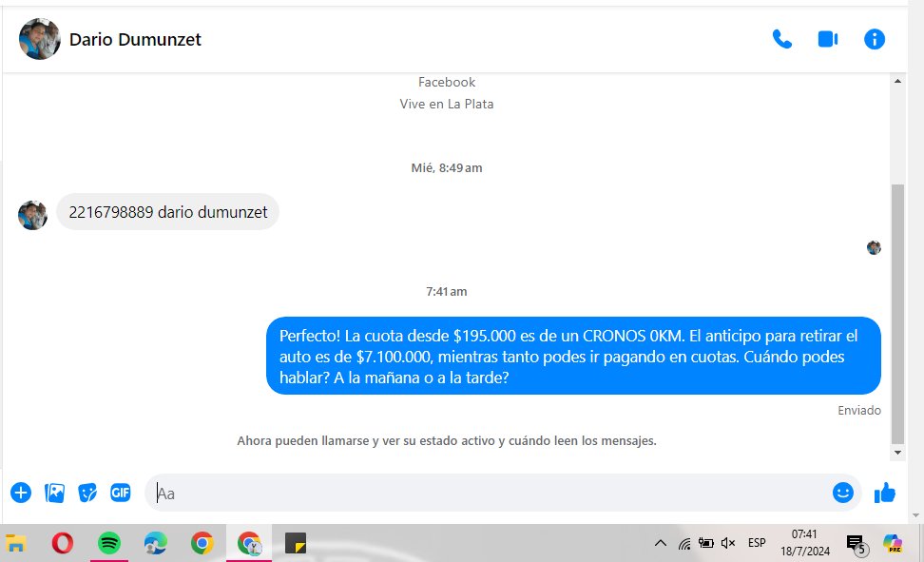Click the muted volume tray icon
The height and width of the screenshot is (562, 924).
point(728,543)
